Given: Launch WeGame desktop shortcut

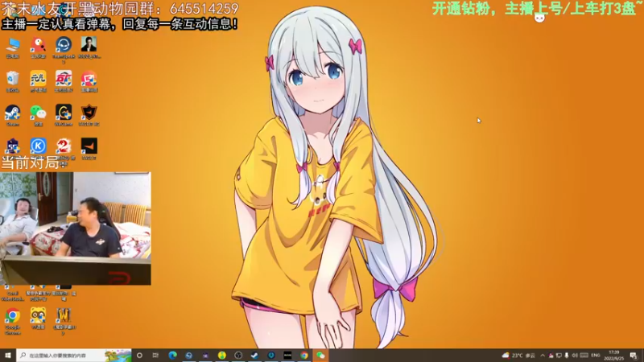Looking at the screenshot, I should coord(64,113).
